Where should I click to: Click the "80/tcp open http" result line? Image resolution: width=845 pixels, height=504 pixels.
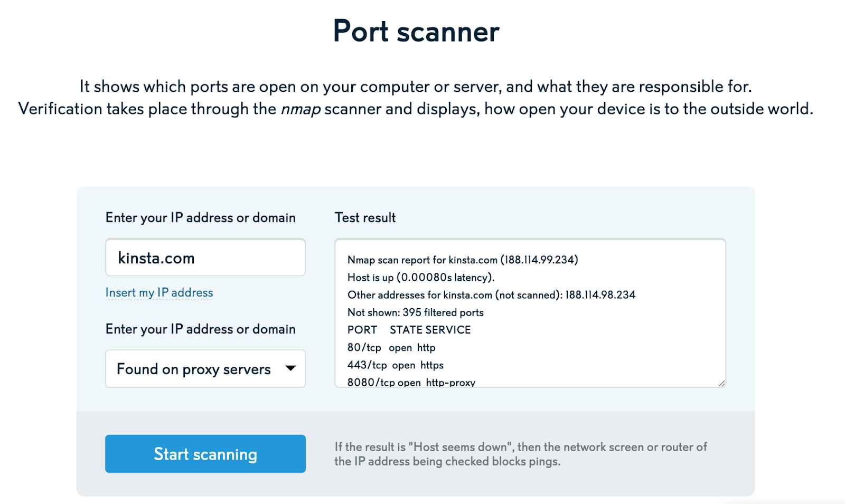tap(391, 348)
